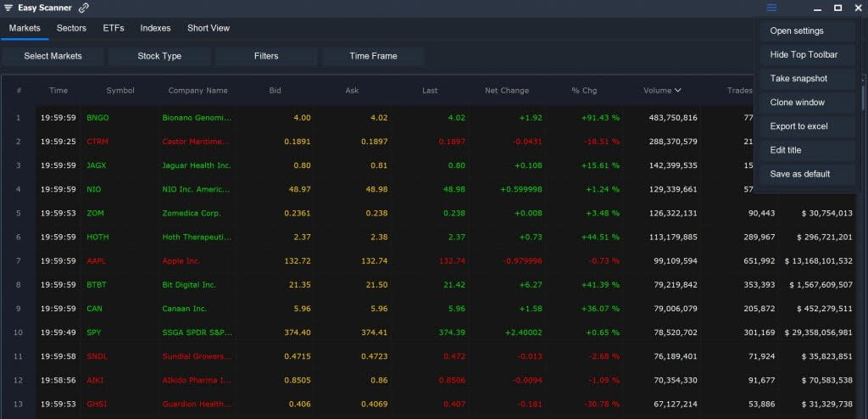This screenshot has width=868, height=419.
Task: Click the Ask column header
Action: click(x=352, y=91)
